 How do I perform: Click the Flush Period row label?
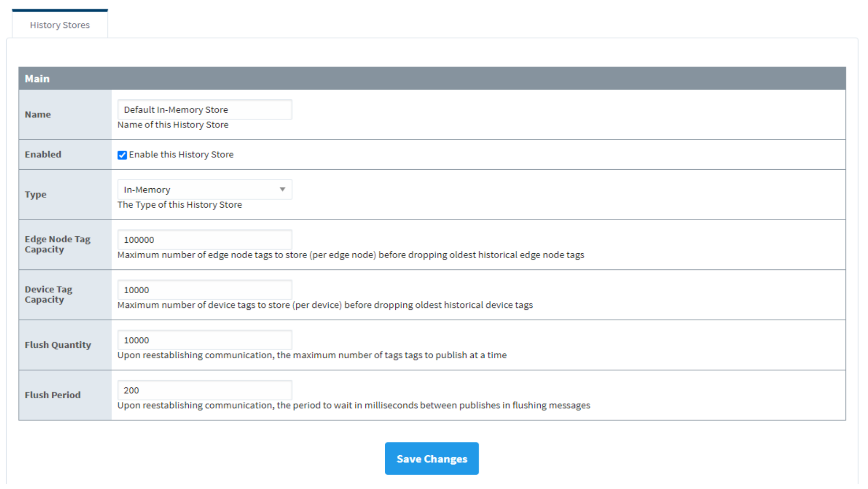[52, 395]
